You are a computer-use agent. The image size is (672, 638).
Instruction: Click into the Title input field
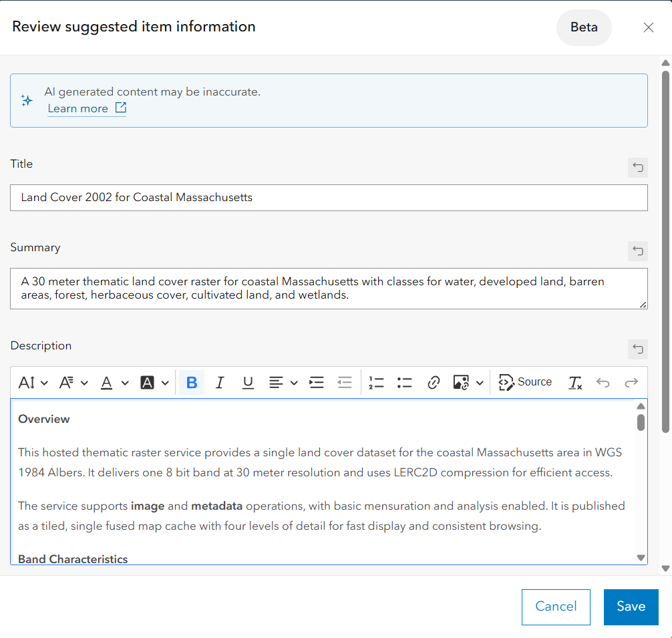pos(329,198)
